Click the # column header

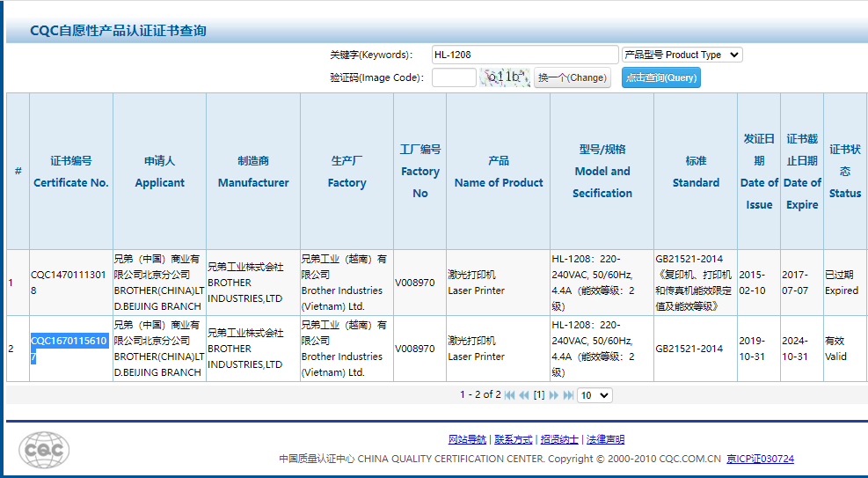(18, 171)
